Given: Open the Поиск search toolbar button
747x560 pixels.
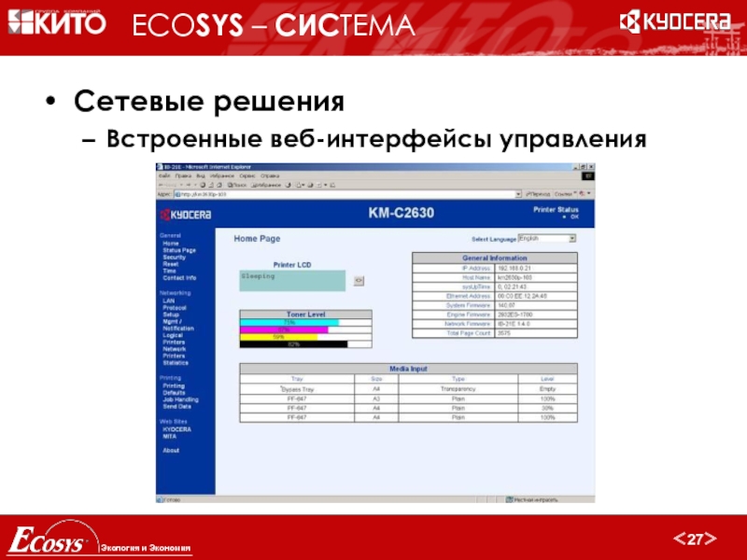Looking at the screenshot, I should pos(237,185).
